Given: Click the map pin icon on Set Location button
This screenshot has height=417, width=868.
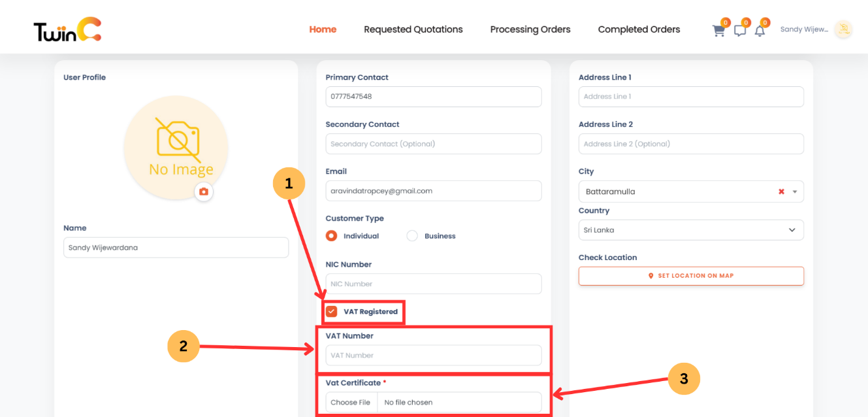Looking at the screenshot, I should [651, 276].
